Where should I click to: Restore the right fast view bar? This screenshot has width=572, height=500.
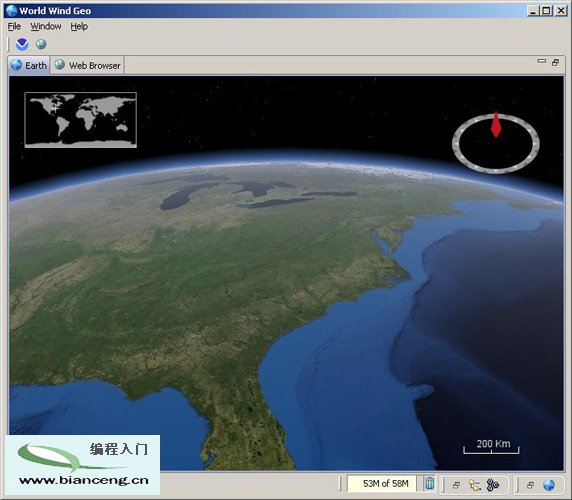coord(530,485)
